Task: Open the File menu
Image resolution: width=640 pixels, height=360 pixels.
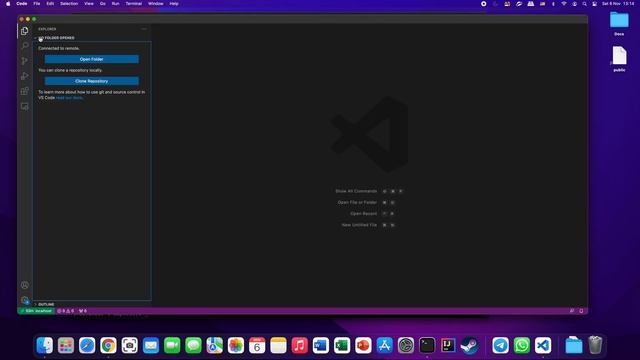Action: (x=37, y=4)
